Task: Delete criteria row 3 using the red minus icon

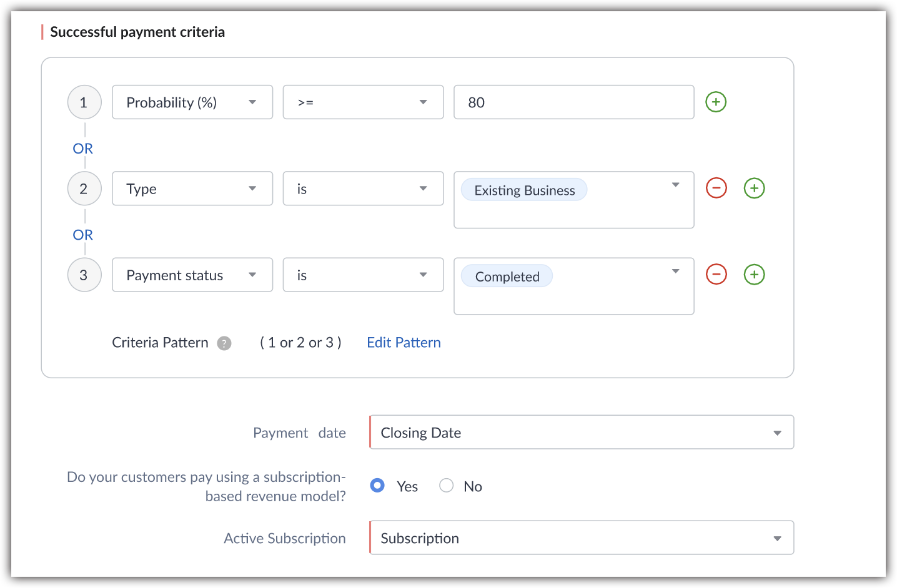Action: pyautogui.click(x=716, y=274)
